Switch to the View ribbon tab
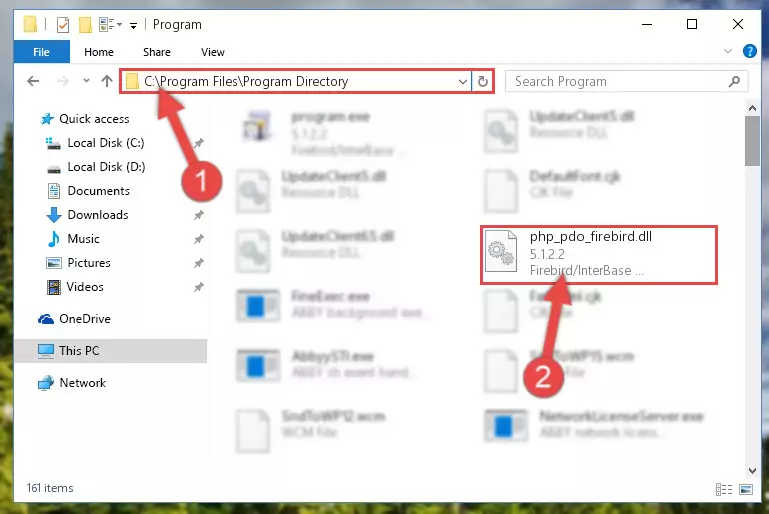769x514 pixels. click(x=212, y=52)
